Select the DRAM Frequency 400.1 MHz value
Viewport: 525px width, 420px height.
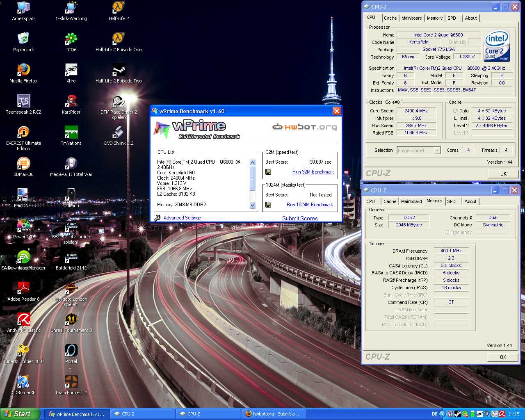point(451,251)
